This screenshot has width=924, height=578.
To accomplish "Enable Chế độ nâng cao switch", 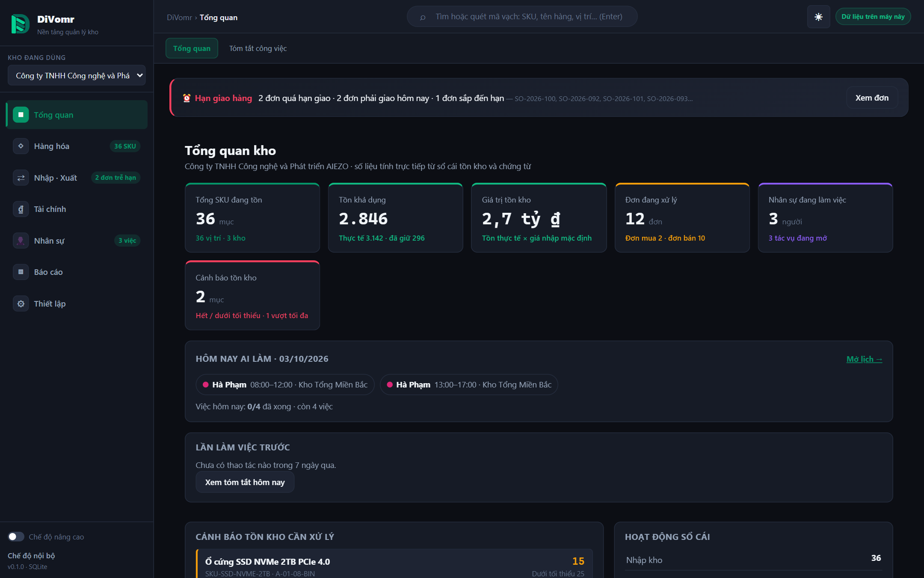I will [x=16, y=536].
